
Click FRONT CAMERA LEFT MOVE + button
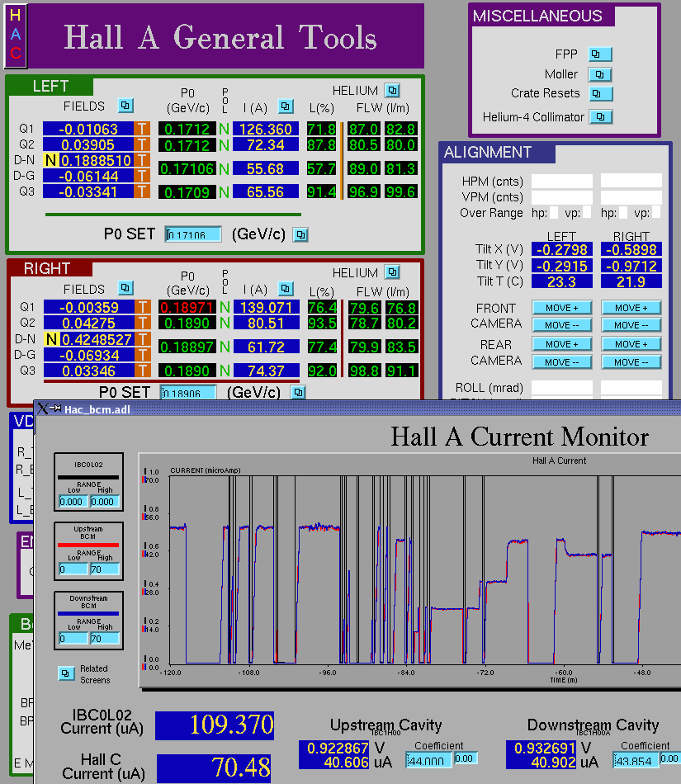[x=562, y=308]
